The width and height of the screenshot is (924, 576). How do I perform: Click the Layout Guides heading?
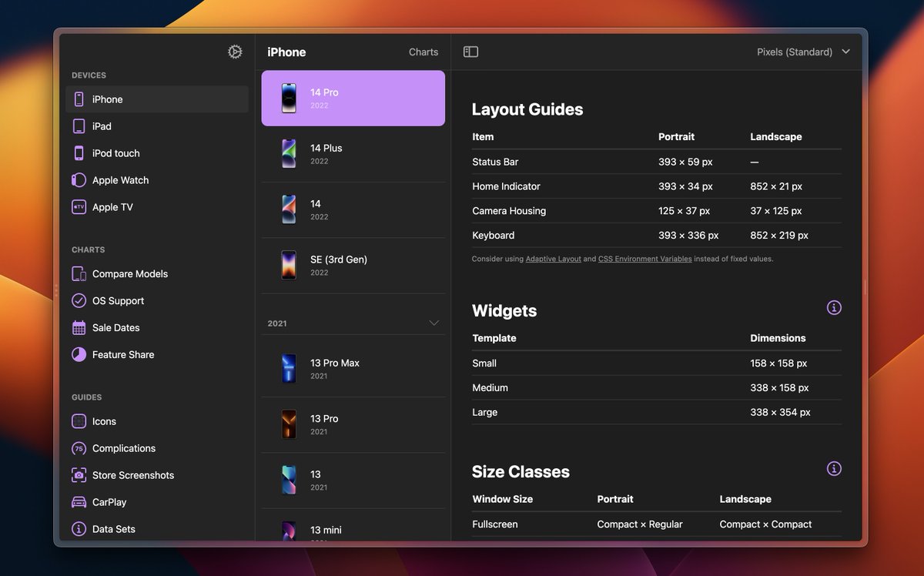pos(527,109)
